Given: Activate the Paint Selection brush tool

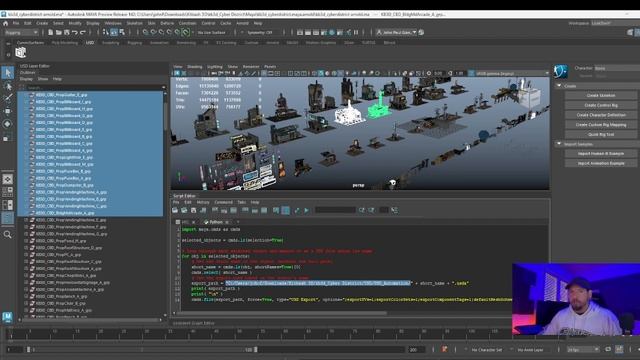Looking at the screenshot, I should 7,98.
